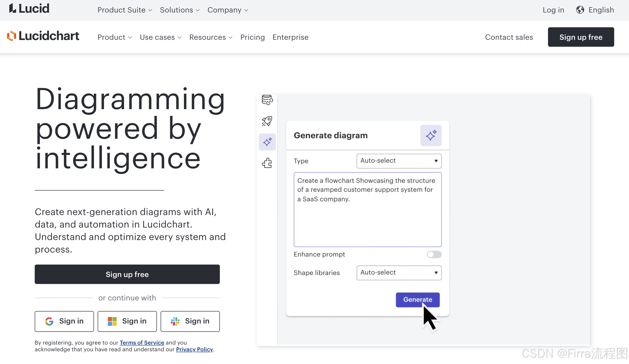Viewport: 629px width, 364px height.
Task: Open the Use cases menu
Action: pos(161,37)
